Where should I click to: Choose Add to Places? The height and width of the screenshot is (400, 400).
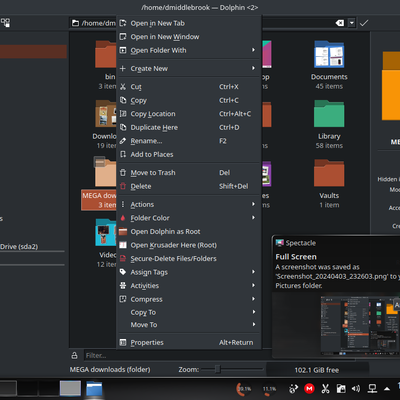point(189,154)
